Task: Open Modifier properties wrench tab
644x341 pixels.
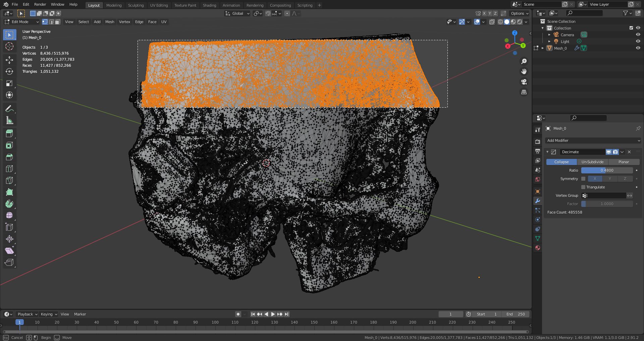Action: point(538,201)
